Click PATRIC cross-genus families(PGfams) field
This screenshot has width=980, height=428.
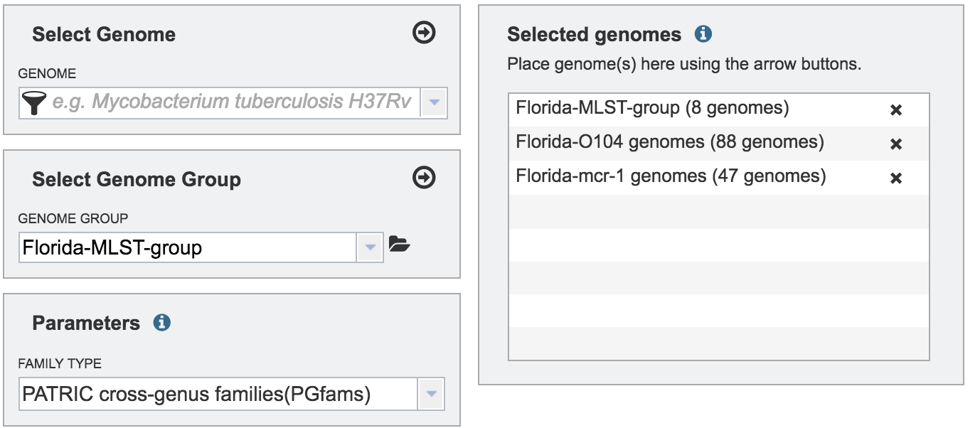click(219, 394)
